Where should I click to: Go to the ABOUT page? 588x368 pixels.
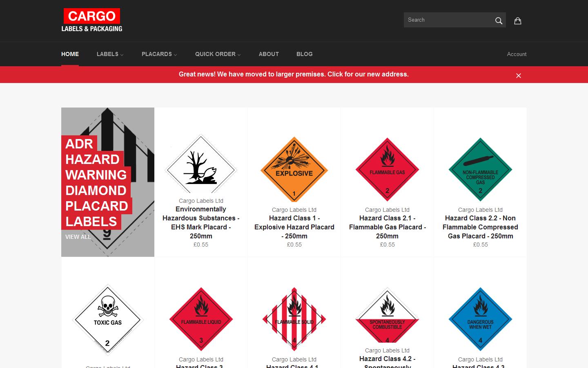pos(268,54)
